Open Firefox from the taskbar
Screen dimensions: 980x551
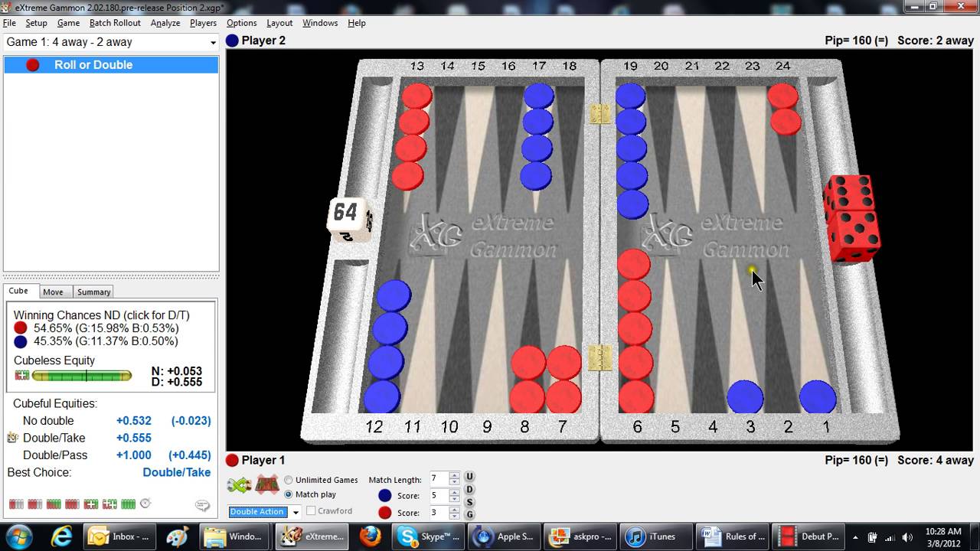(370, 536)
